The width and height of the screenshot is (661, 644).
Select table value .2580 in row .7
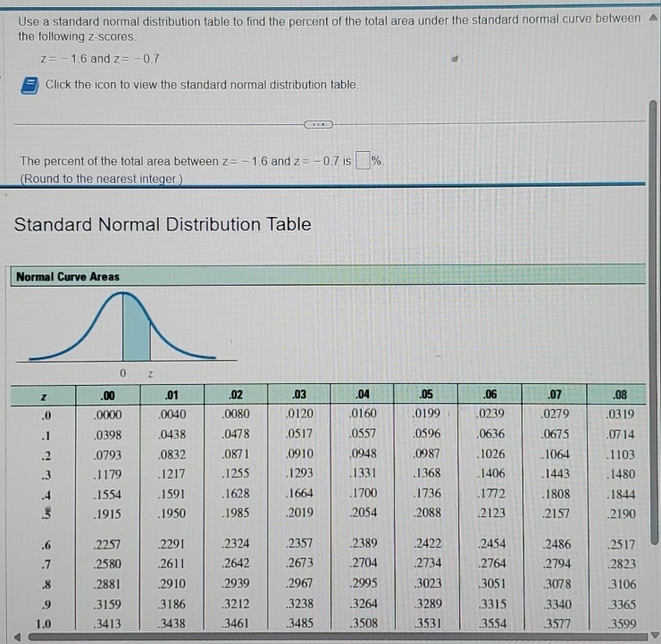tap(107, 564)
